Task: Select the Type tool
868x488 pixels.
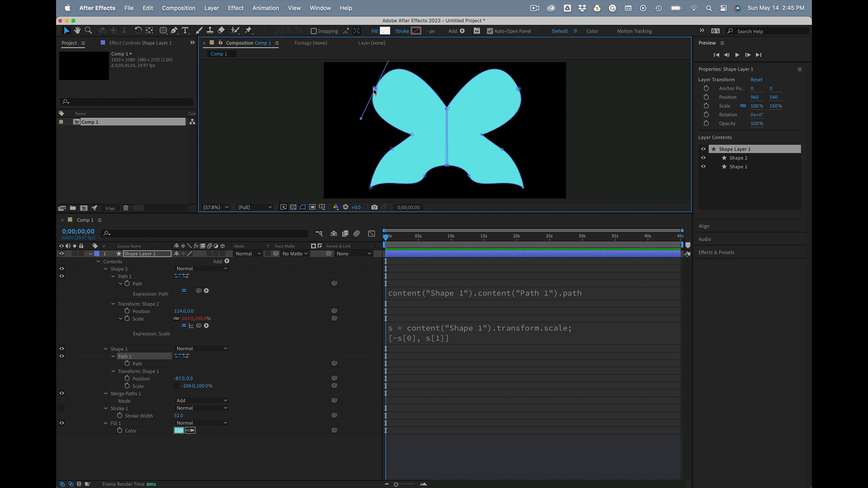Action: [x=185, y=30]
